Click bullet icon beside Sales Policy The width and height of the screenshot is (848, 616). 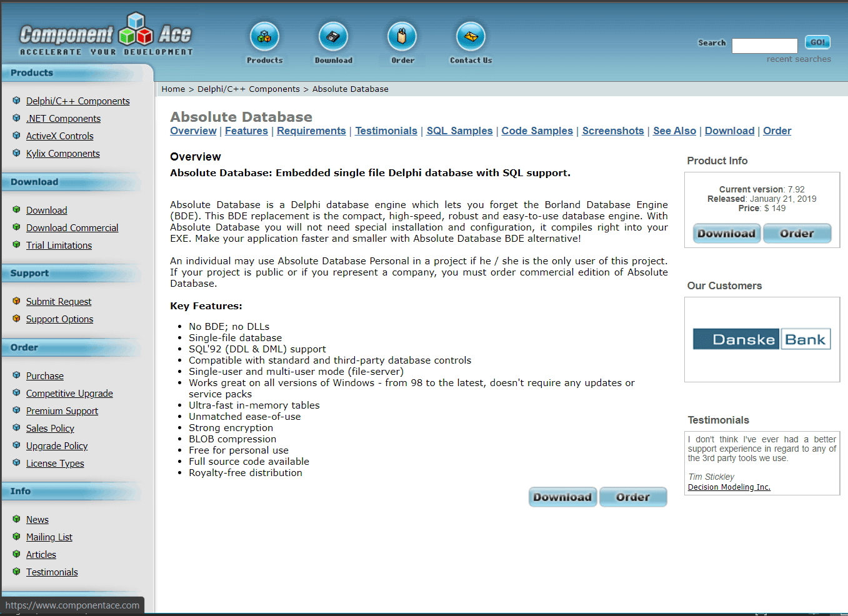[16, 428]
